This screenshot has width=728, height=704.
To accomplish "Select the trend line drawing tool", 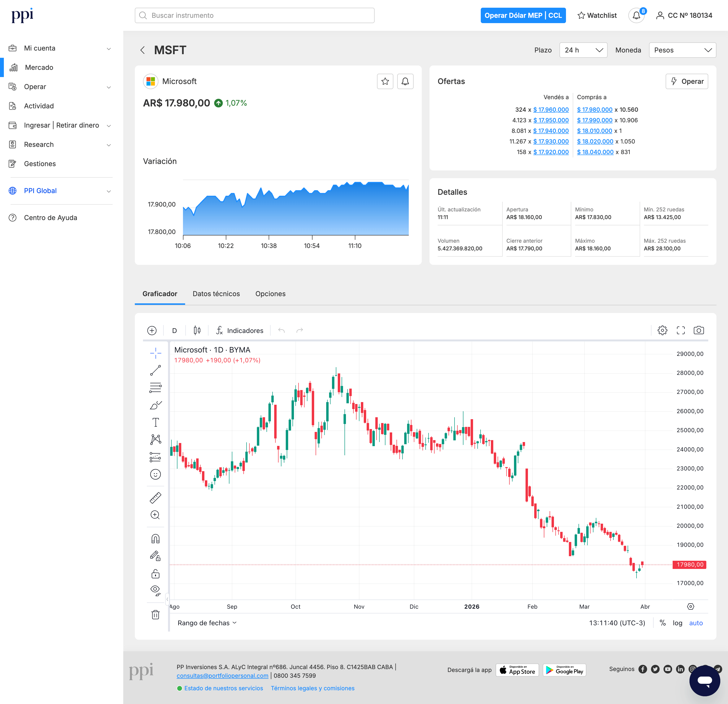I will point(155,370).
